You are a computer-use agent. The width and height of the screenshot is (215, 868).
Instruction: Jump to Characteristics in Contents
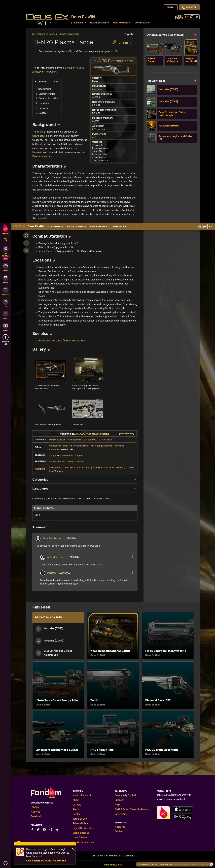click(47, 94)
